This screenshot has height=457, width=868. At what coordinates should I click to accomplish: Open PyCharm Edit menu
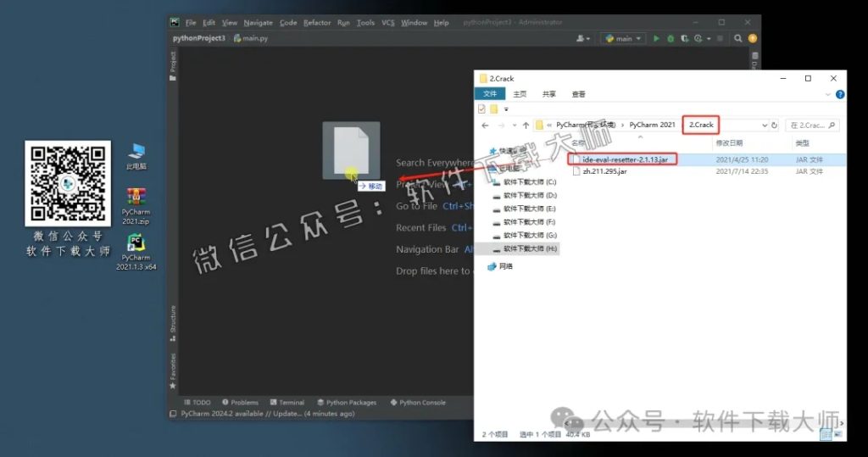(x=209, y=23)
